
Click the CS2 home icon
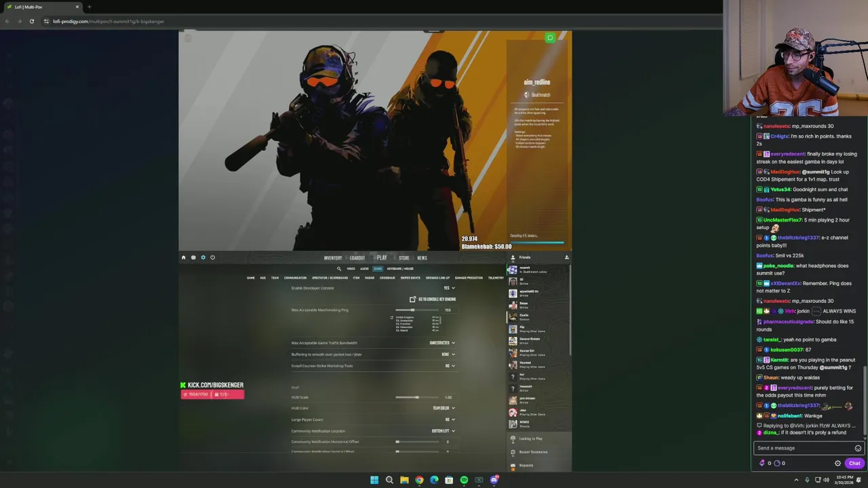pos(183,258)
